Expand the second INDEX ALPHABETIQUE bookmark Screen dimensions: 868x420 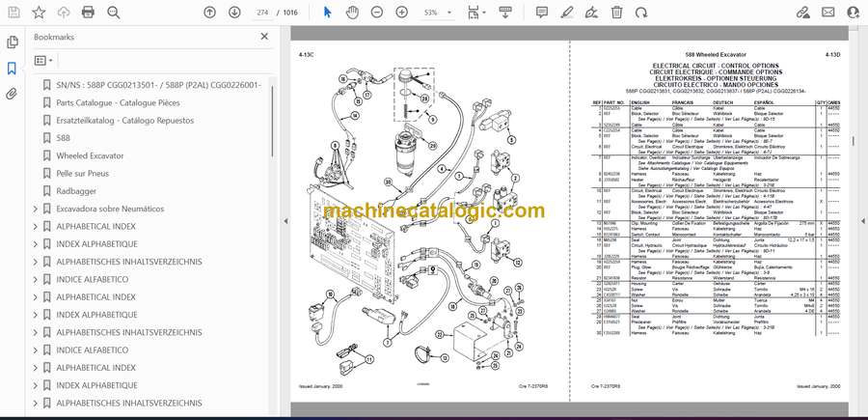click(x=36, y=315)
